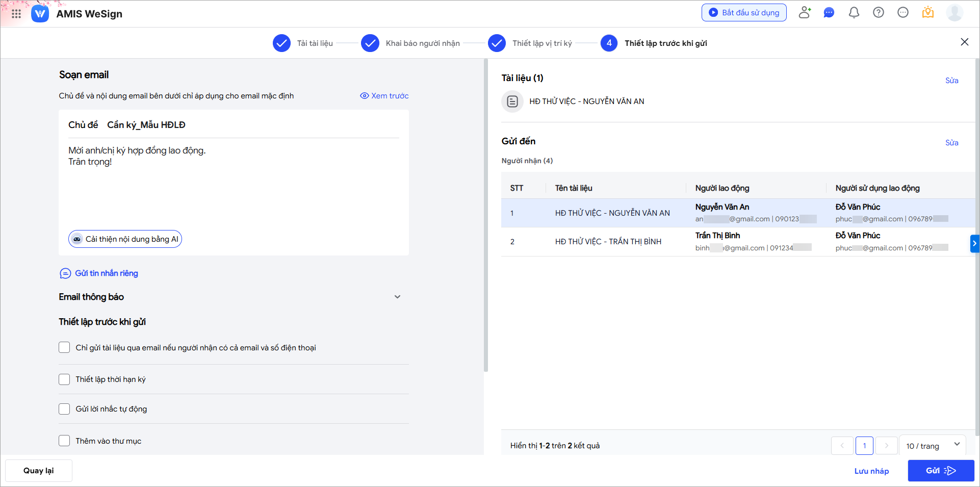
Task: Click the AMIS WeSign logo icon
Action: tap(40, 14)
